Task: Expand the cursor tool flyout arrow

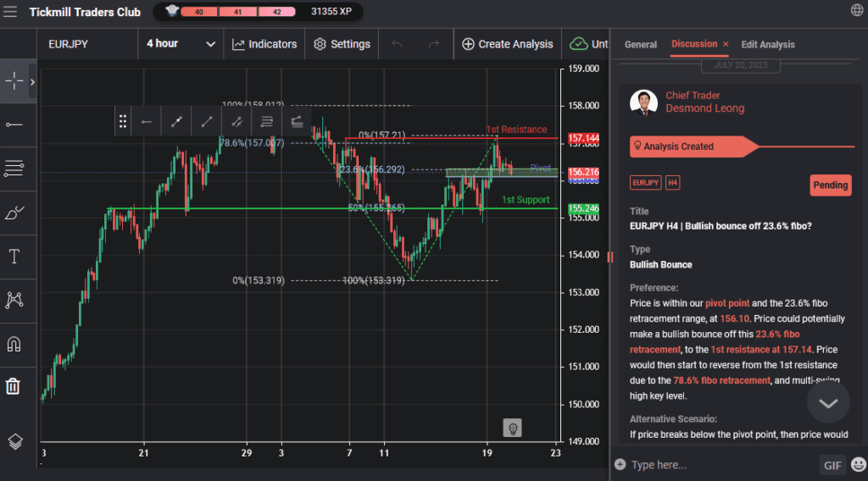Action: tap(32, 82)
